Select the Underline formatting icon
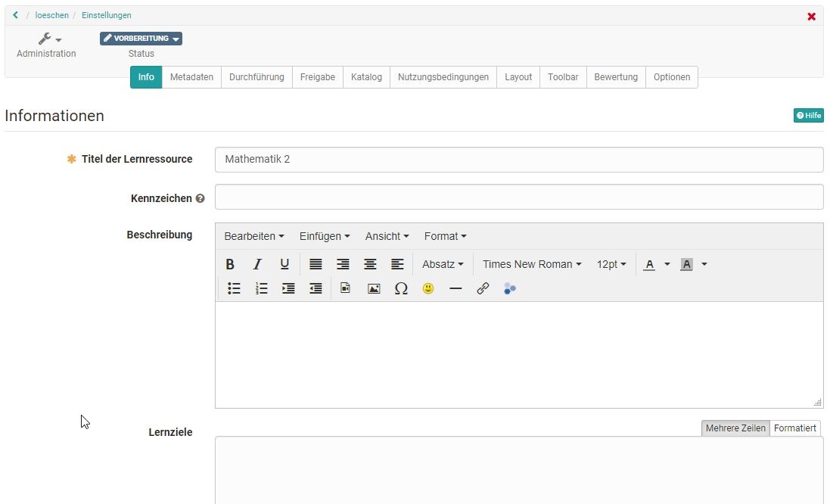The image size is (830, 504). (x=285, y=264)
